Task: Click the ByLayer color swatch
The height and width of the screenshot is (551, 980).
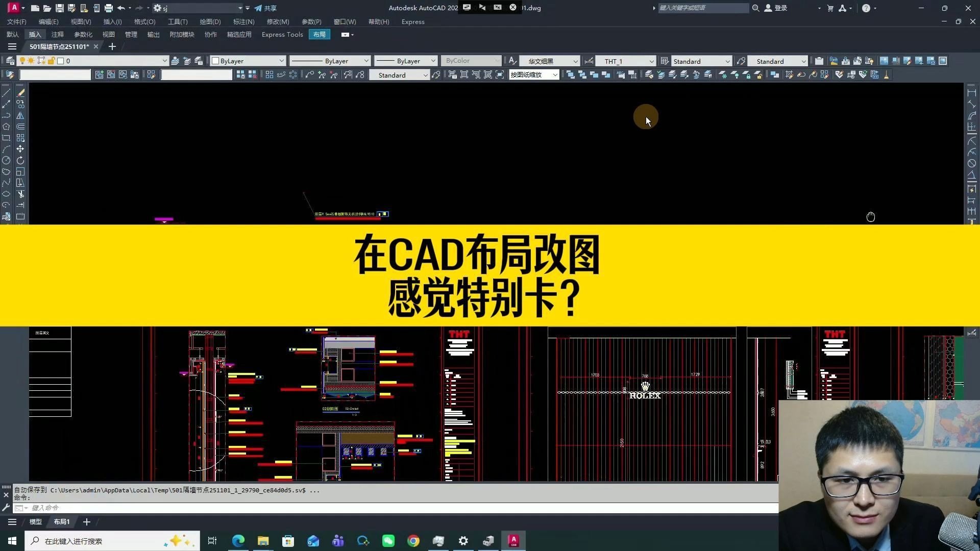Action: click(216, 61)
